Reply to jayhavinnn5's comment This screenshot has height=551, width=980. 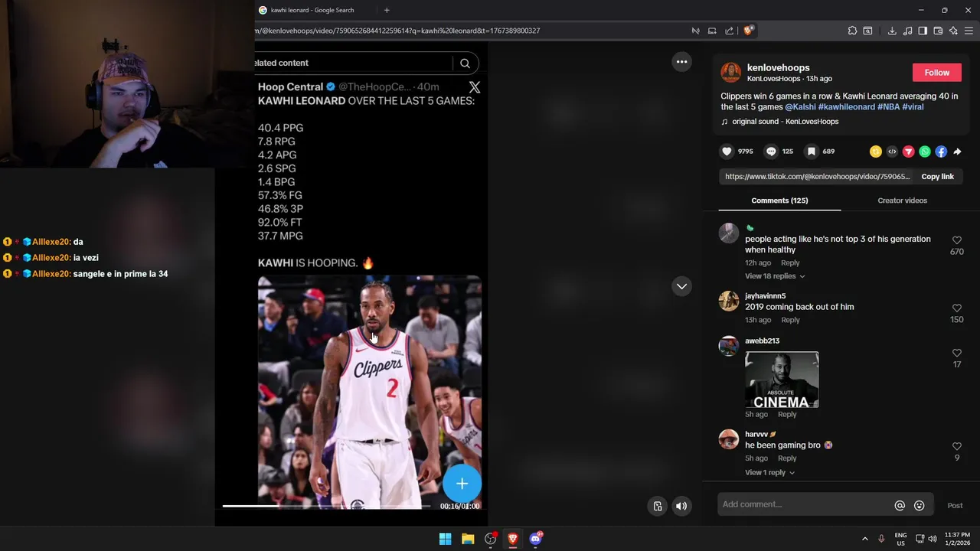pos(790,320)
